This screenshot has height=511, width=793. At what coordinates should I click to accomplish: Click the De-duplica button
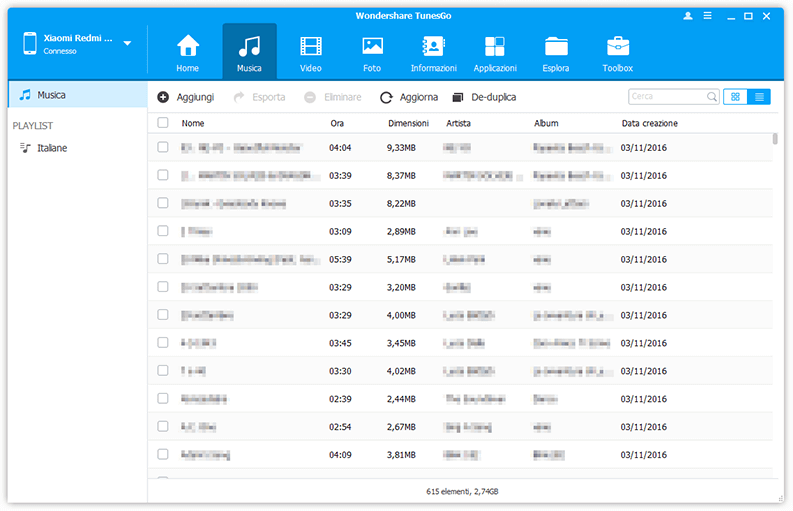point(484,97)
